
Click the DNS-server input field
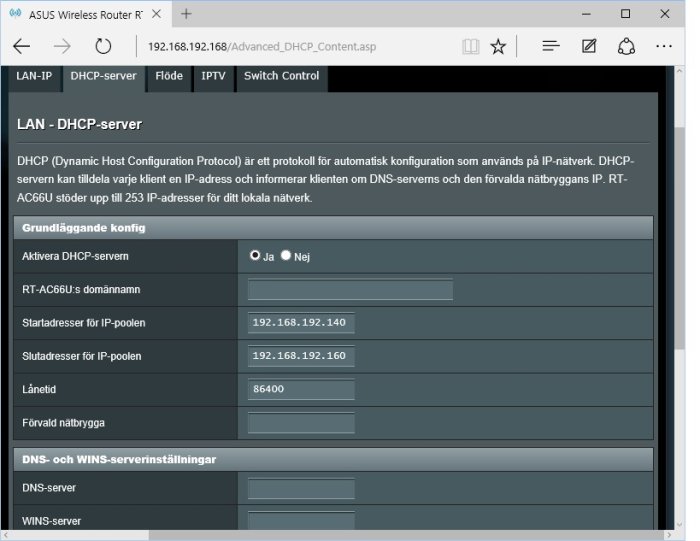coord(301,488)
